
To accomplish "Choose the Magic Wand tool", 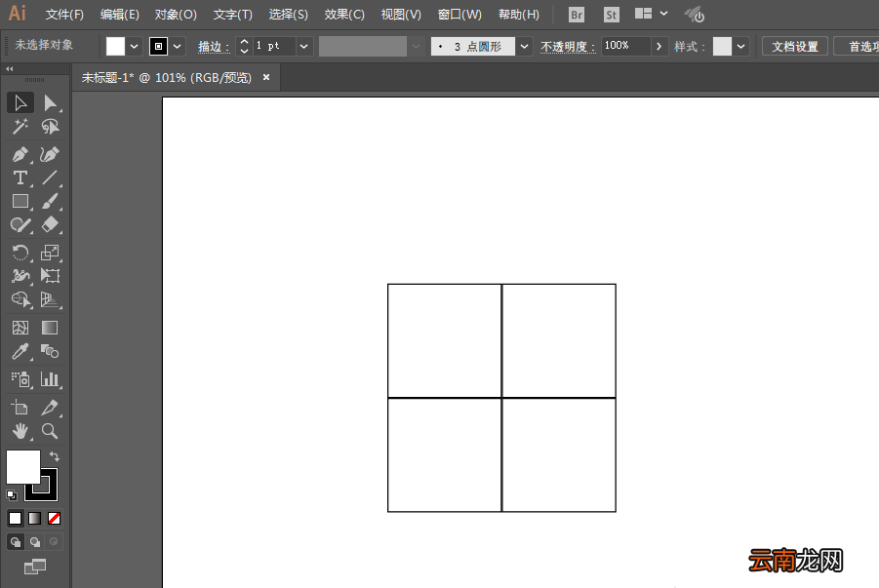I will pos(20,127).
